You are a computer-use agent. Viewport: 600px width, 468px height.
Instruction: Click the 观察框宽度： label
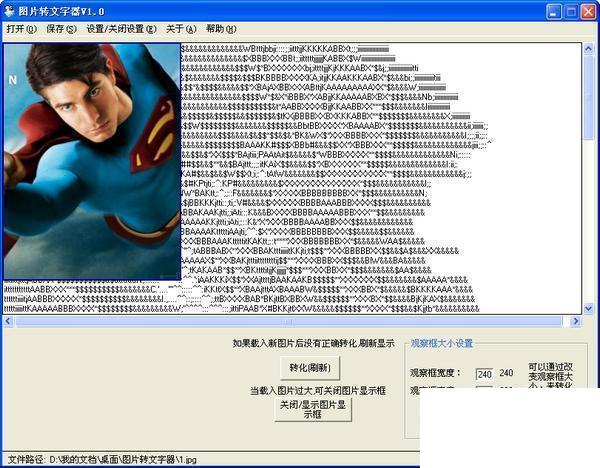(435, 373)
